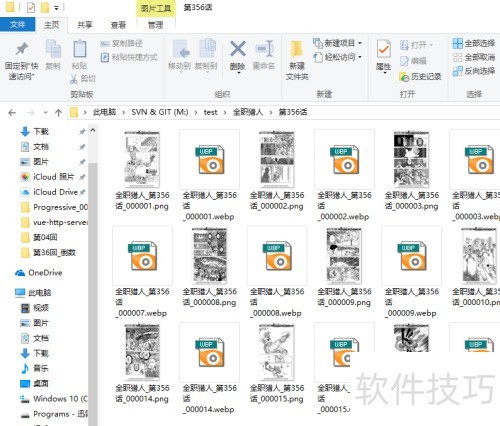Select 全职猎人_第356话_000001.webp file icon
This screenshot has height=426, width=500.
click(x=210, y=159)
